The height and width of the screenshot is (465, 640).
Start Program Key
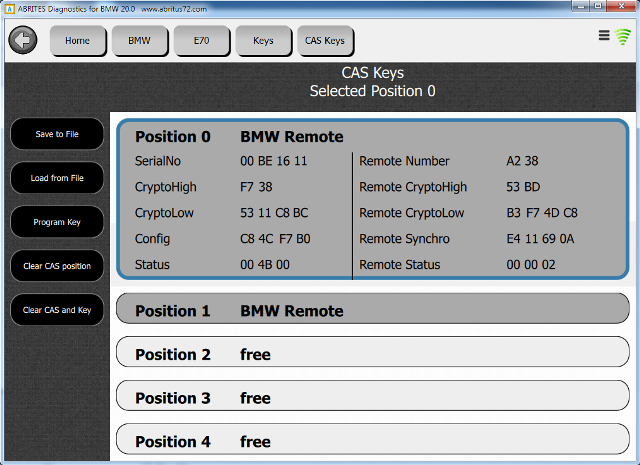click(57, 222)
